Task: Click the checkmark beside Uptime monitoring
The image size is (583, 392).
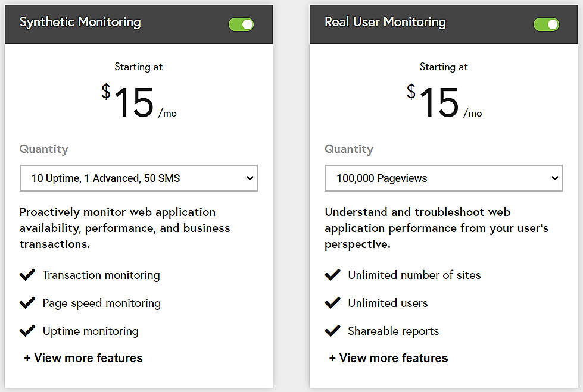Action: coord(27,331)
